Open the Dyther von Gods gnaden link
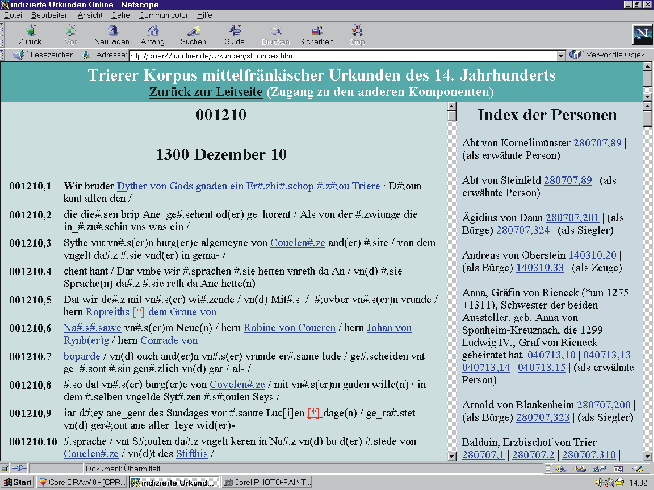Image resolution: width=654 pixels, height=490 pixels. coord(249,186)
